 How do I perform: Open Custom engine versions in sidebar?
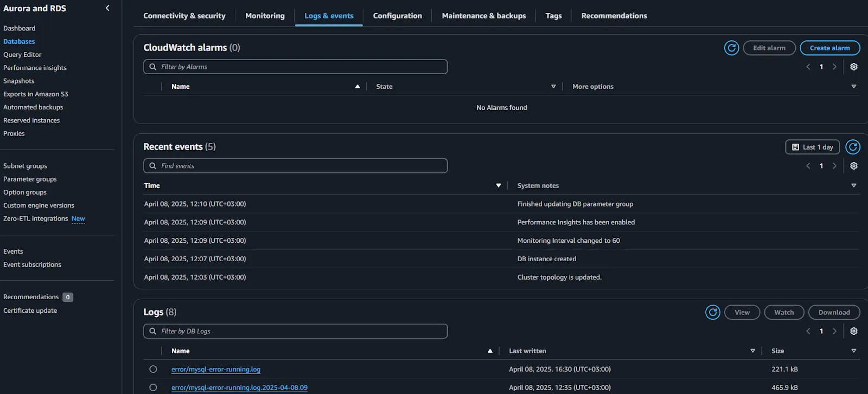[39, 205]
